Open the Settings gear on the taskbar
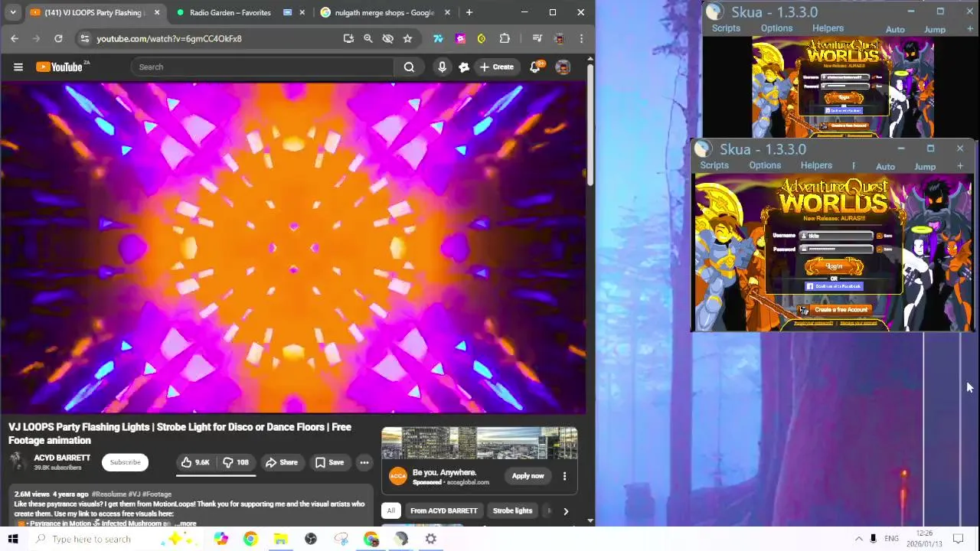The height and width of the screenshot is (551, 980). coord(431,539)
